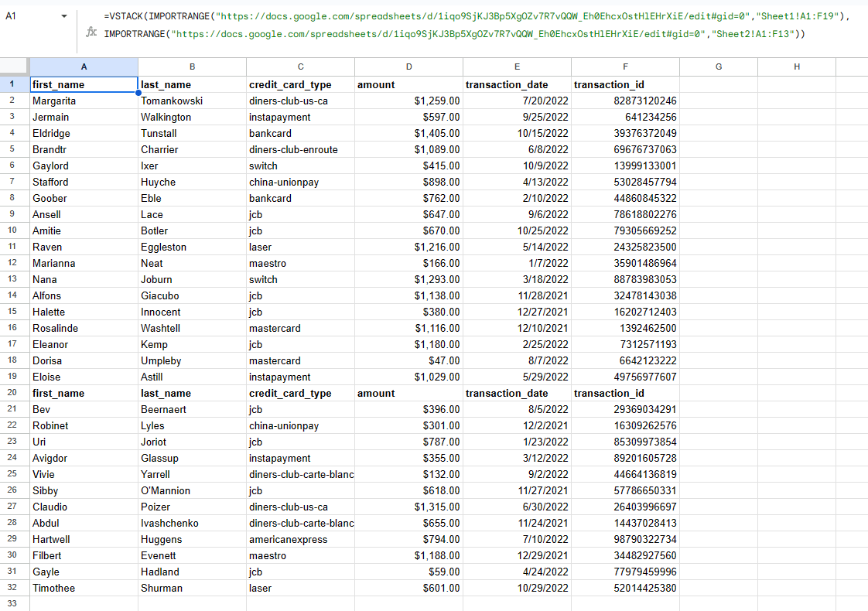Select the cell with O'Mannion
The width and height of the screenshot is (868, 611).
pos(192,490)
